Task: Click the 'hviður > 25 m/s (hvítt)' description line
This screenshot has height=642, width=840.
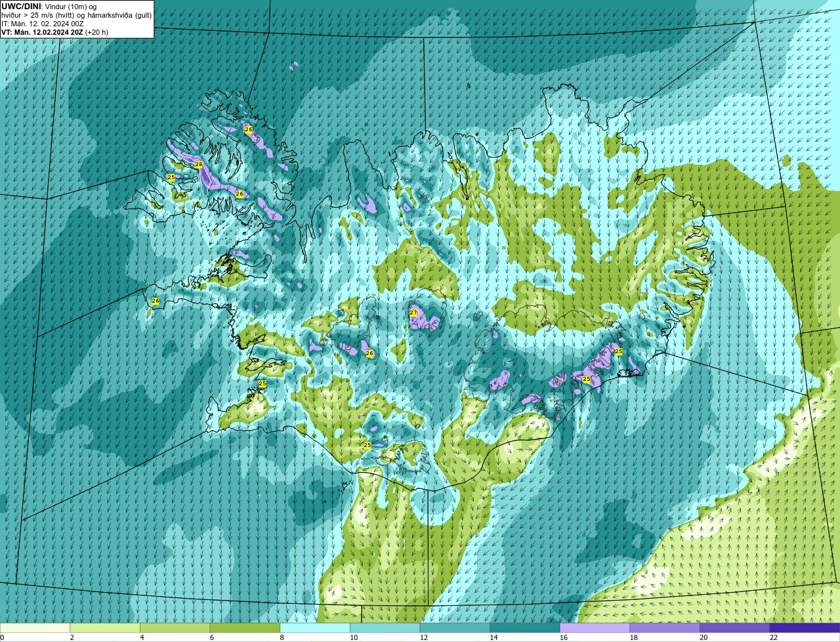Action: pyautogui.click(x=77, y=15)
